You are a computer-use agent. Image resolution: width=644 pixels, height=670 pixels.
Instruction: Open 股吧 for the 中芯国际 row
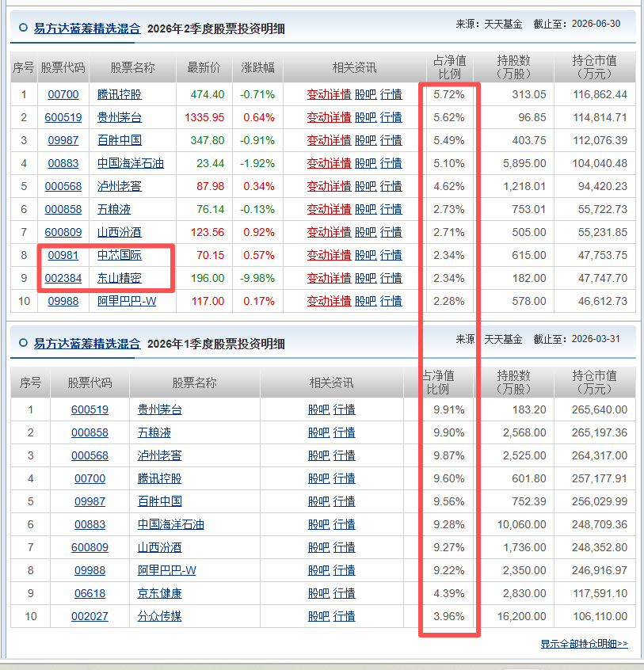click(x=366, y=256)
